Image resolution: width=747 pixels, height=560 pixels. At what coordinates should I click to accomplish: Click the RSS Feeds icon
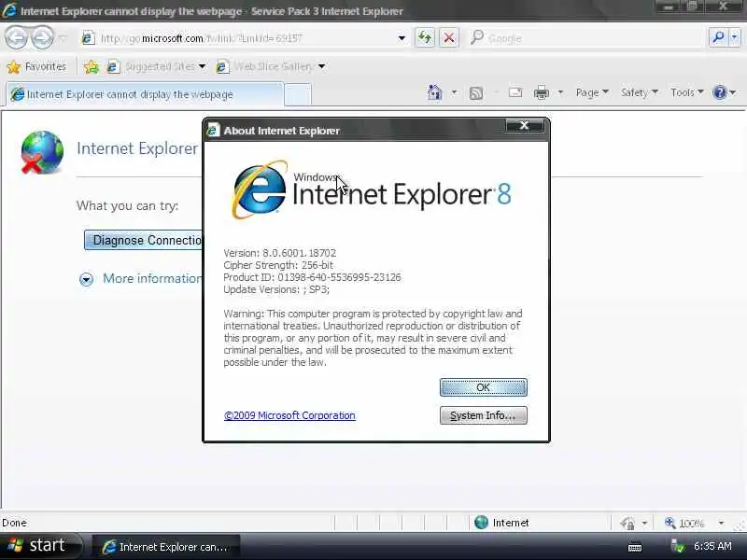(x=476, y=92)
